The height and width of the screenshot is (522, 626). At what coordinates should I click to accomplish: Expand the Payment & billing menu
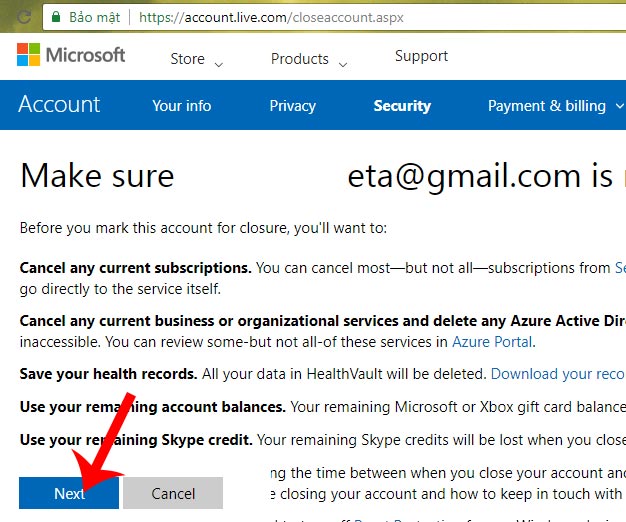tap(555, 106)
